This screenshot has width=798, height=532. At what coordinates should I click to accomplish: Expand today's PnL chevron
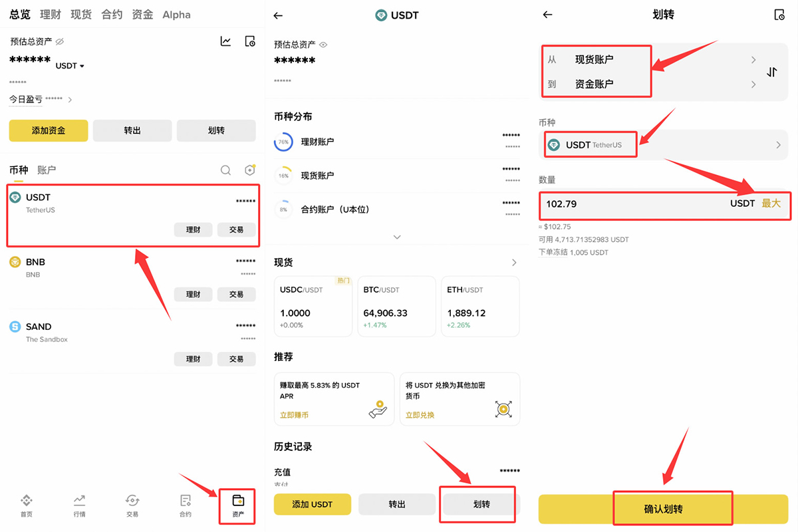pos(70,100)
